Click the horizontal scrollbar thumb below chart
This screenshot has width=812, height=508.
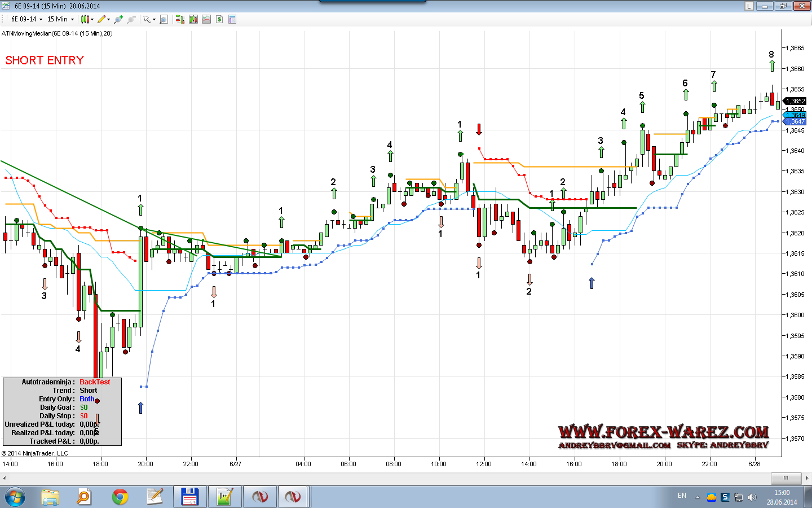pyautogui.click(x=785, y=478)
